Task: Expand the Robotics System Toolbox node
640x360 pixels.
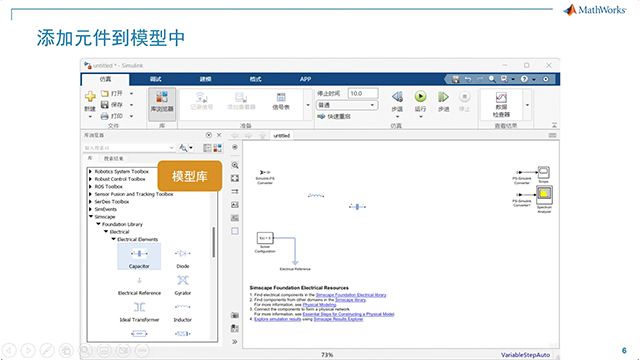Action: 90,172
